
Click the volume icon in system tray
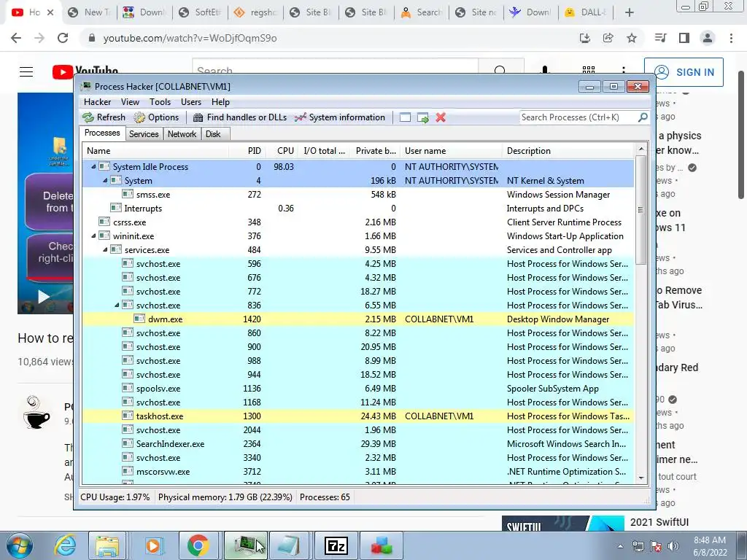click(673, 546)
